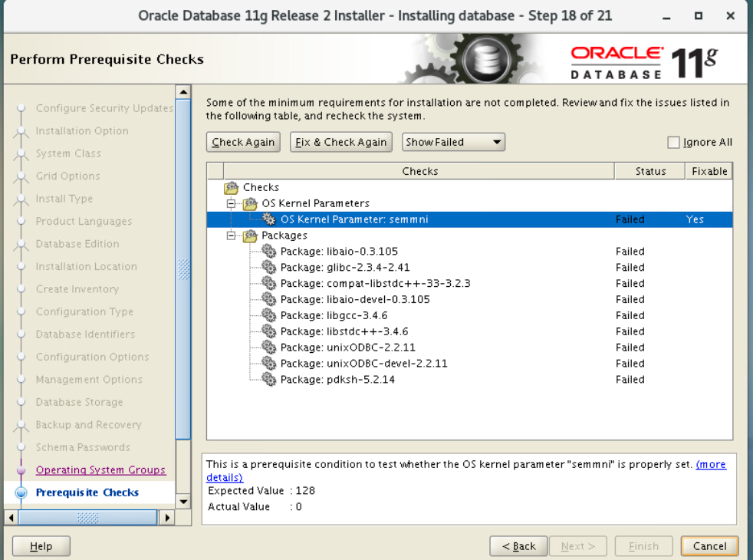Click the Operating System Groups step bullet
This screenshot has height=560, width=753.
[21, 469]
